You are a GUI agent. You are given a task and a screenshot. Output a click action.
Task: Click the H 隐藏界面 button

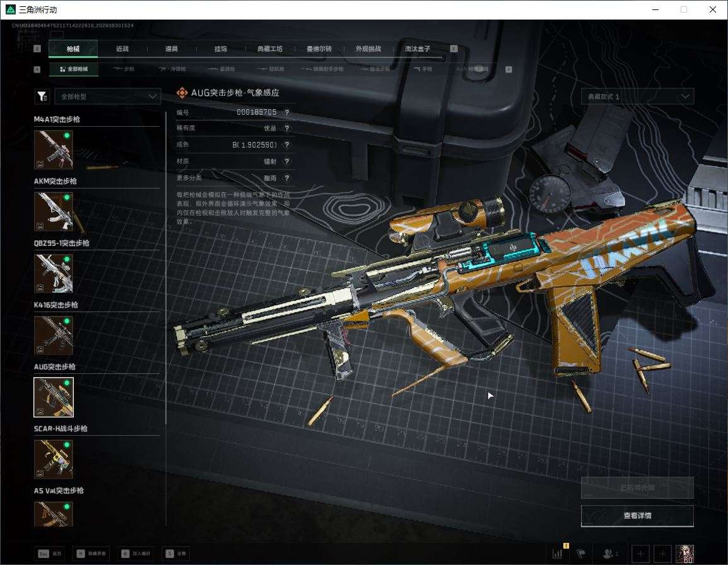pos(91,554)
